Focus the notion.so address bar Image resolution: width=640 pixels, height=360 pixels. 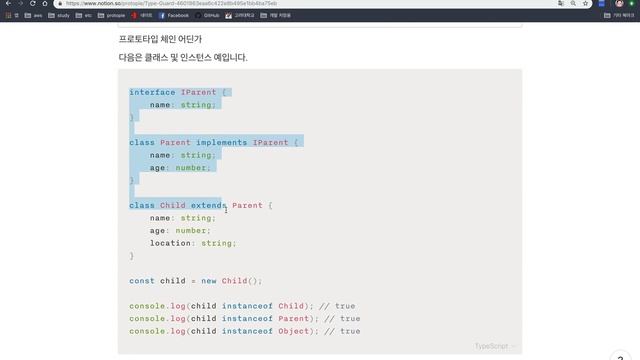click(306, 3)
